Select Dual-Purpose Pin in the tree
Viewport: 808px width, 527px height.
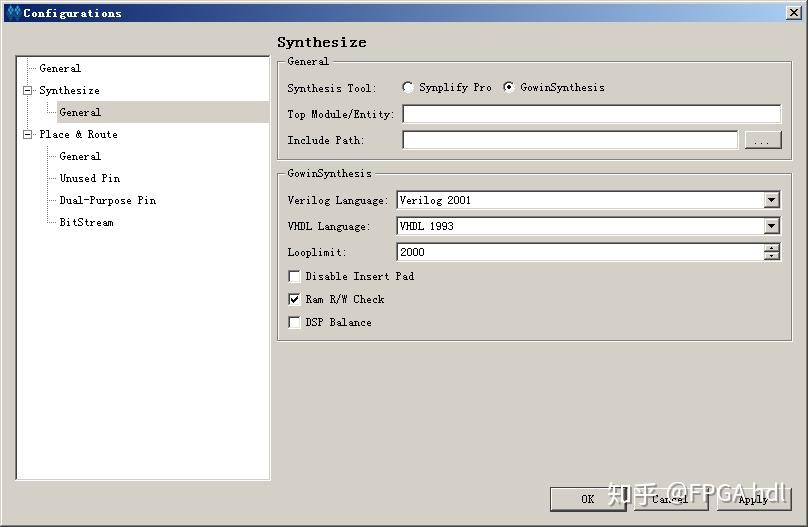108,200
